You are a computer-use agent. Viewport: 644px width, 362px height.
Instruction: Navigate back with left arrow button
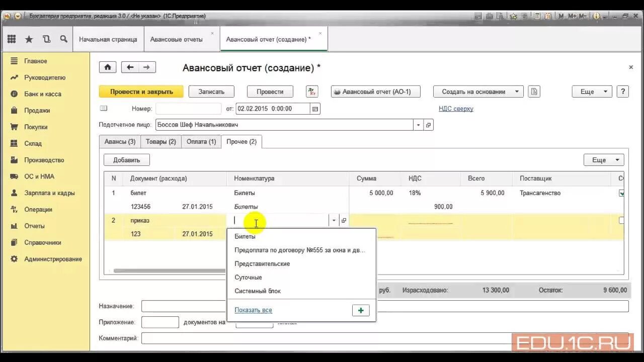tap(130, 67)
